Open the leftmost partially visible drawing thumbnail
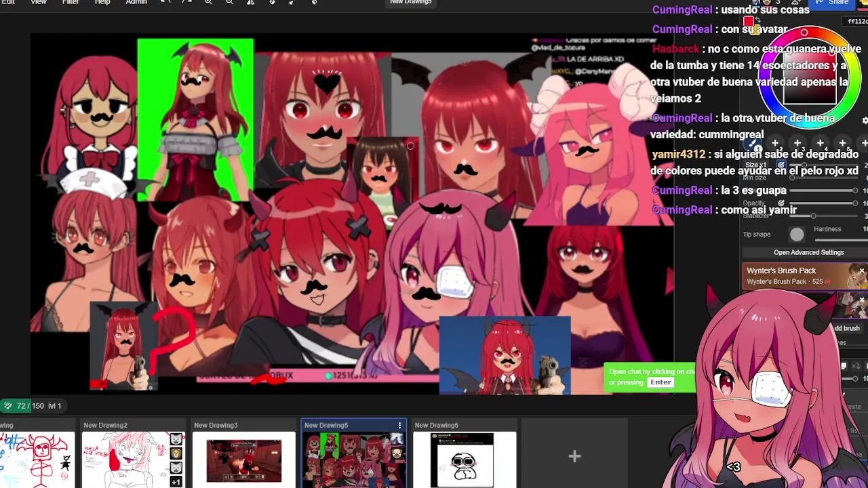The width and height of the screenshot is (868, 488). 37,460
